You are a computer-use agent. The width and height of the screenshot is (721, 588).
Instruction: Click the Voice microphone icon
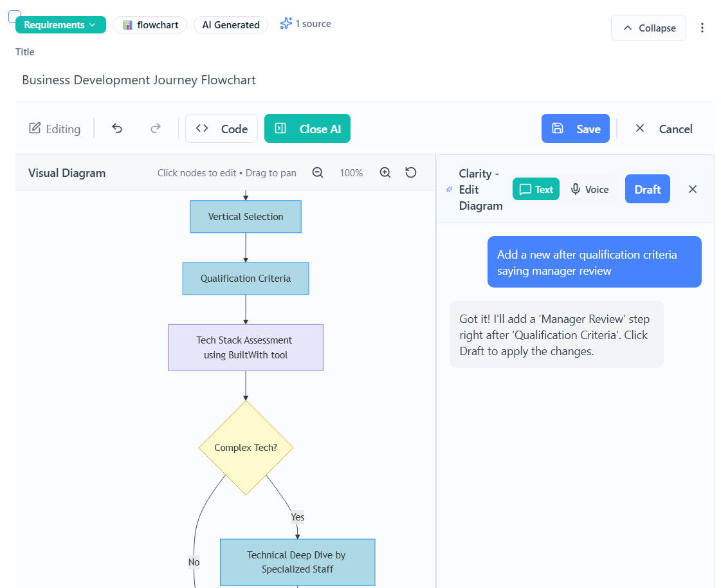click(x=576, y=188)
